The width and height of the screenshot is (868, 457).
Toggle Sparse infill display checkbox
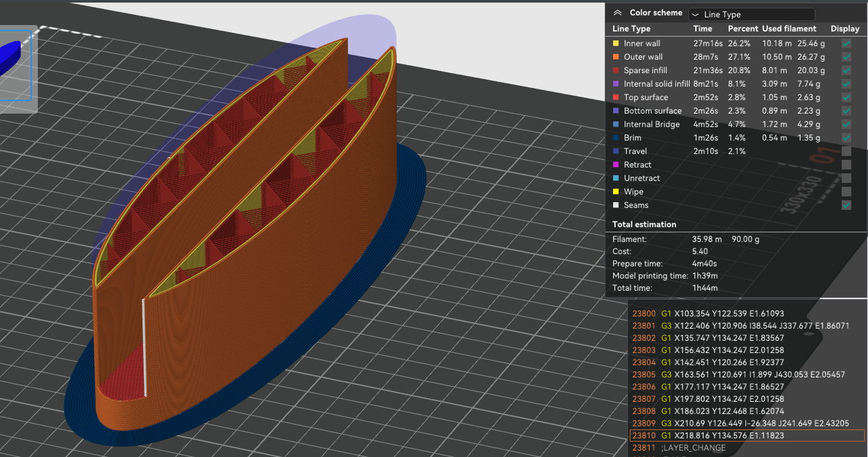point(846,71)
